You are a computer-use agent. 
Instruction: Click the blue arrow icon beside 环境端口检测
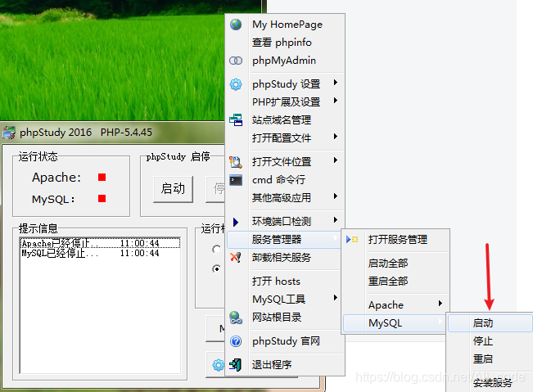(x=236, y=222)
